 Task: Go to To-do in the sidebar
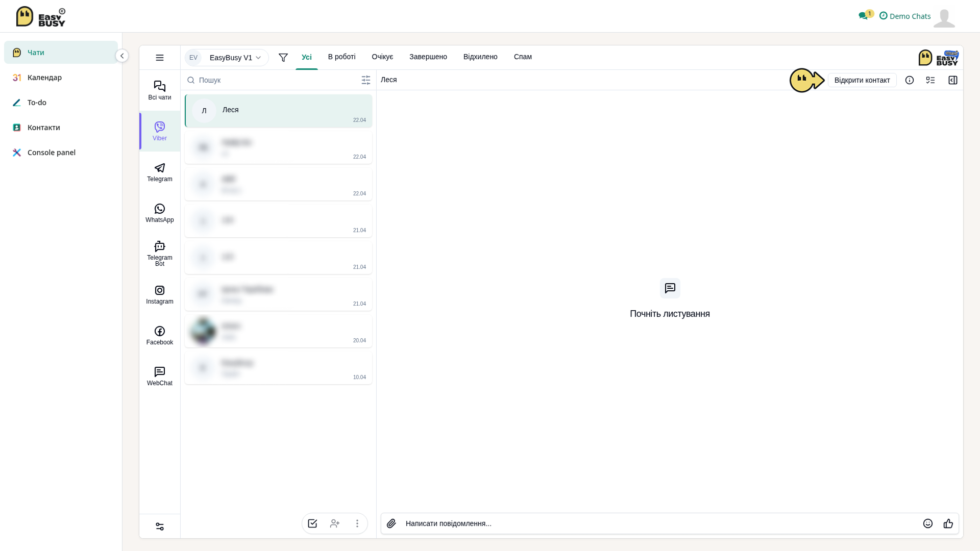61,103
